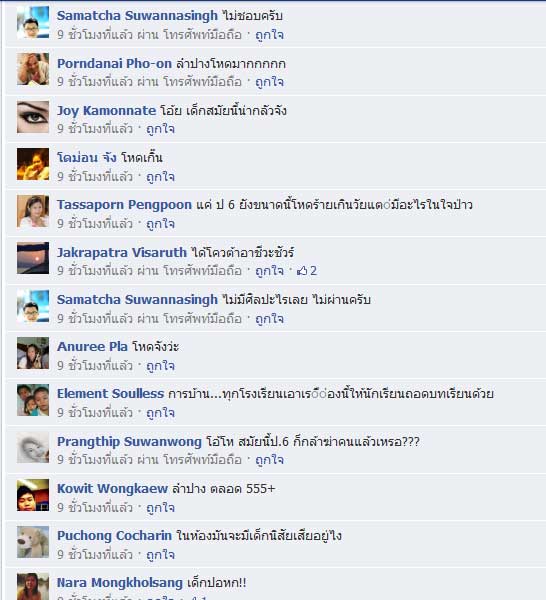Open Porndanai Pho-on's profile picture
Screen dimensions: 546x600
[x=33, y=69]
